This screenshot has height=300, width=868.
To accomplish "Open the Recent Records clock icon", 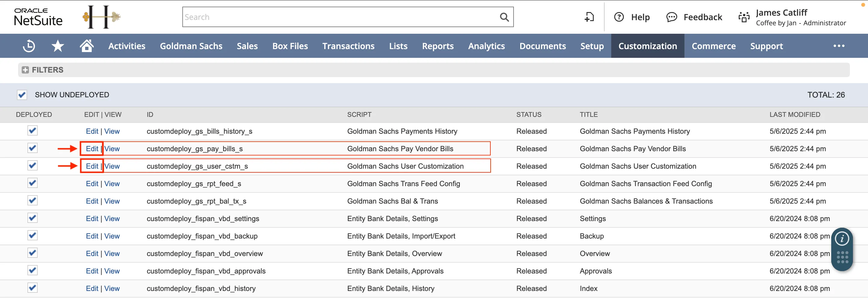I will [x=29, y=46].
